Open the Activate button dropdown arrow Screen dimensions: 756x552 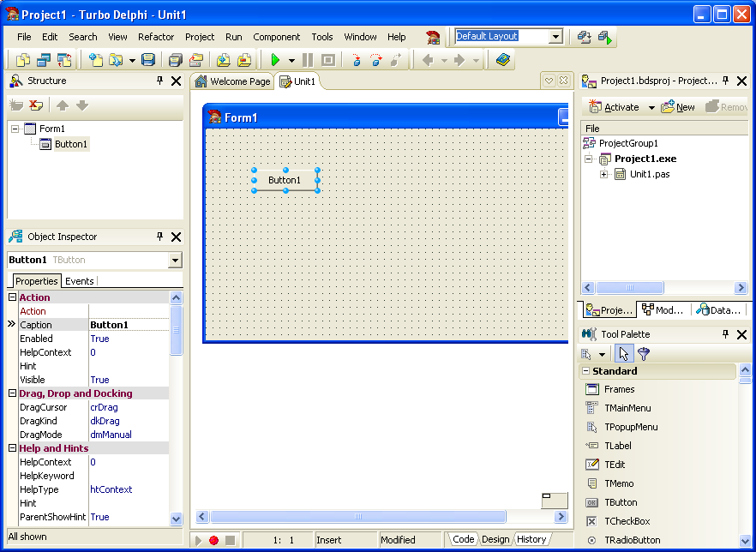click(x=651, y=107)
